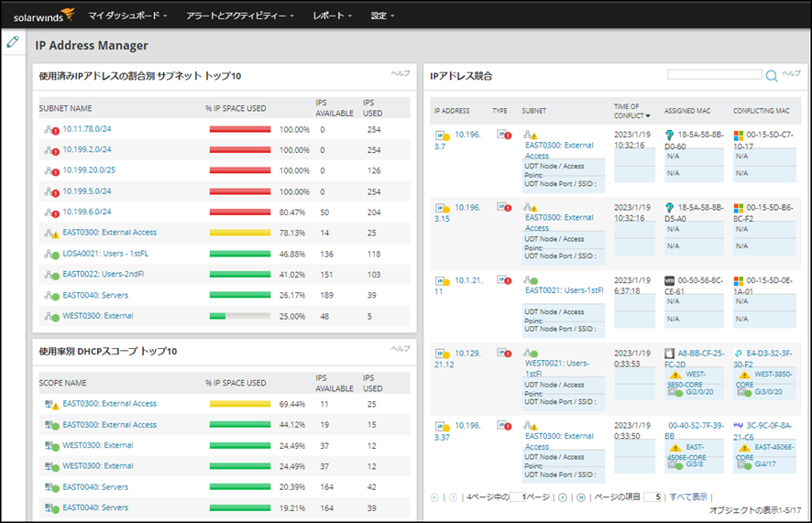
Task: Click the conflict type icon in 10.196.3.15 row
Action: coord(504,207)
